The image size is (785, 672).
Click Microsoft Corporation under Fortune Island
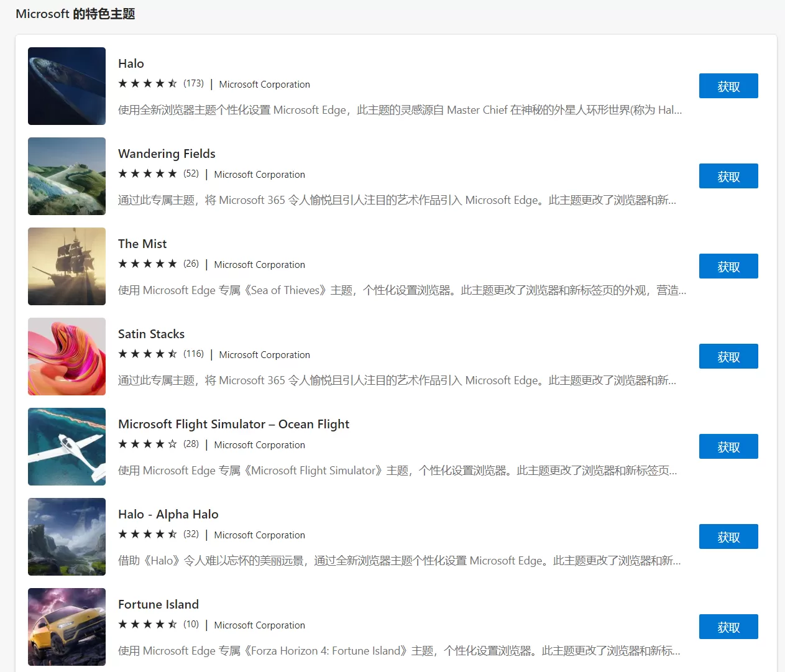259,625
